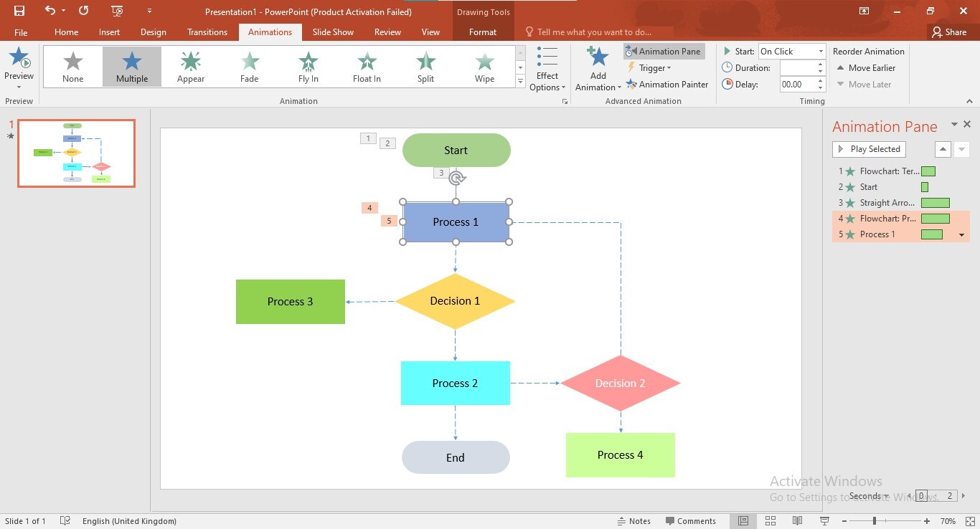The width and height of the screenshot is (980, 529).
Task: Apply the Wipe animation effect
Action: click(x=484, y=66)
